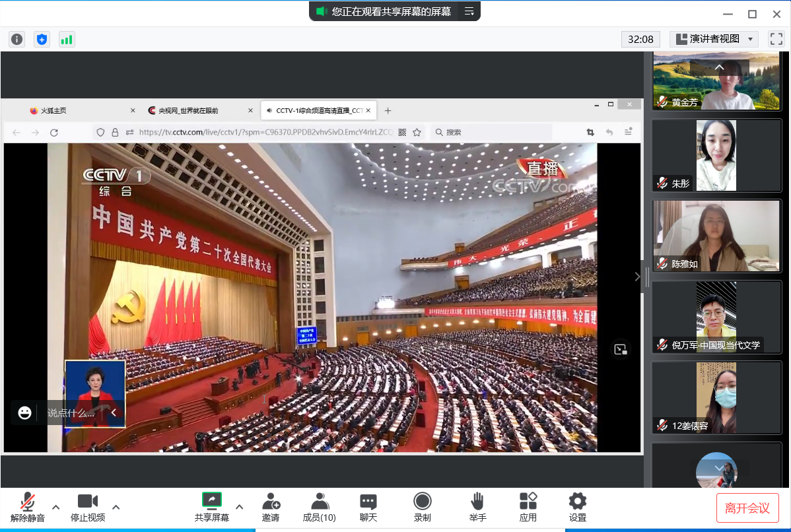Check the green network signal icon
Viewport: 791px width, 532px height.
point(67,40)
